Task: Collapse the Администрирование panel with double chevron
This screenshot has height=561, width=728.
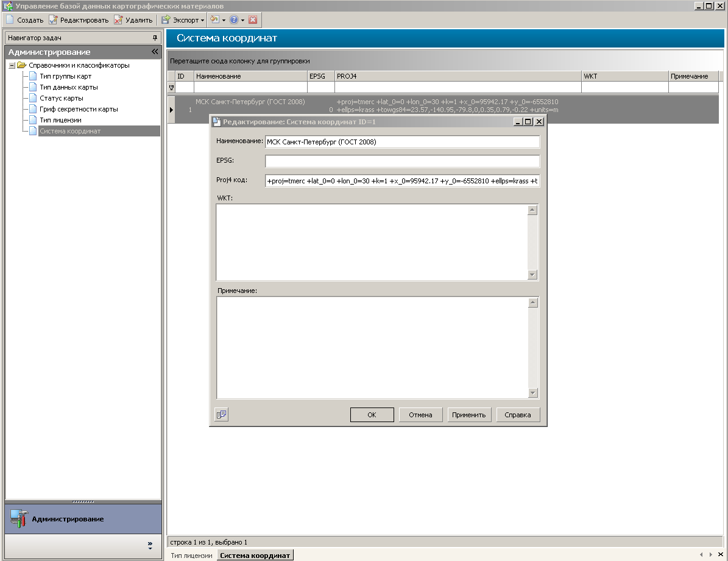Action: click(155, 52)
